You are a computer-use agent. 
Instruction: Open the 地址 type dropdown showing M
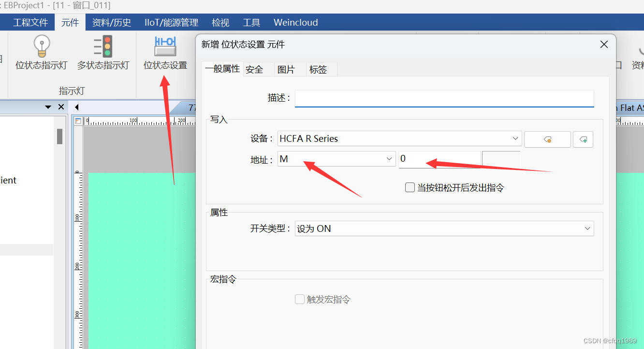point(337,159)
